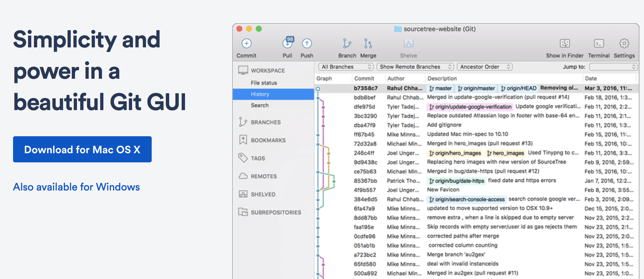
Task: Select commit "Merge branch 'au2gex'"
Action: [x=476, y=255]
